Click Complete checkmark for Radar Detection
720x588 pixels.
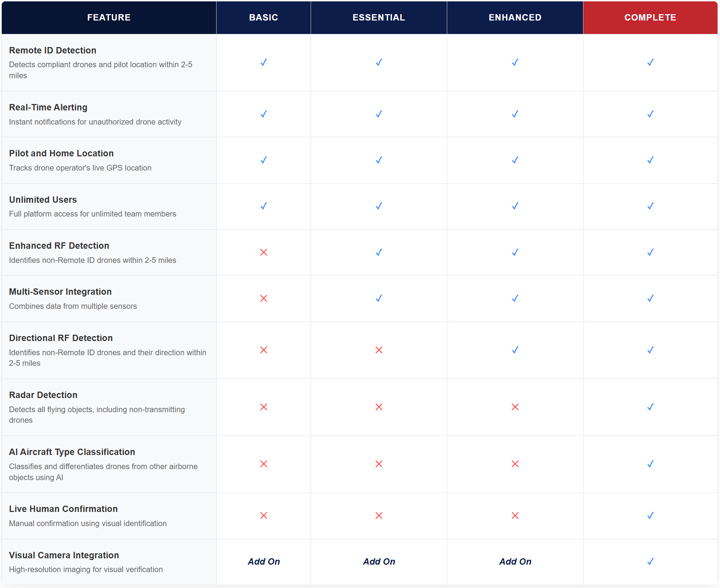click(x=650, y=407)
